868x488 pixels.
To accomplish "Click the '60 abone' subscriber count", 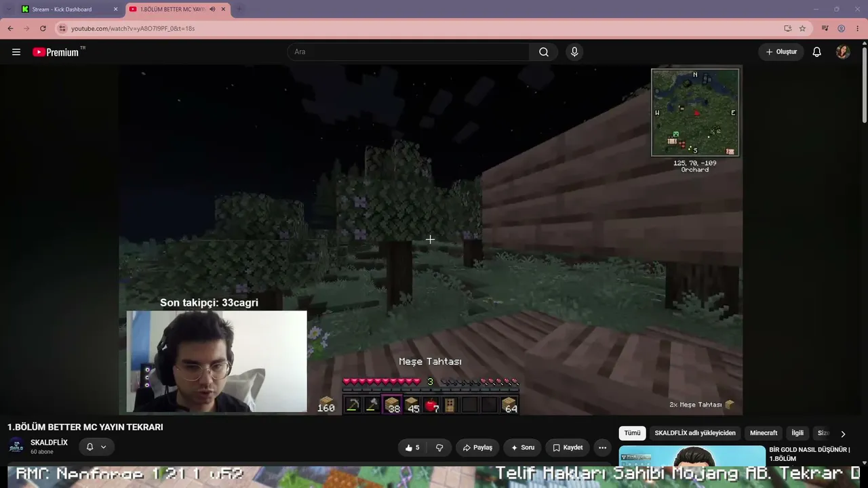I will [x=42, y=452].
